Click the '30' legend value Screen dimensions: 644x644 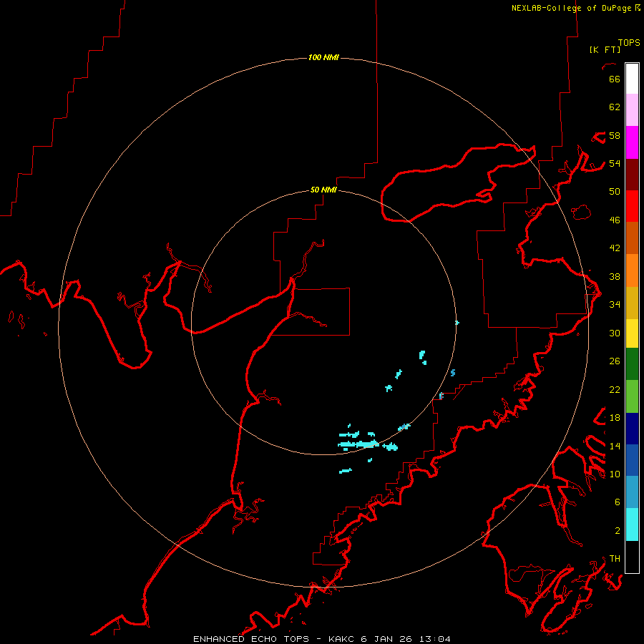tap(615, 333)
